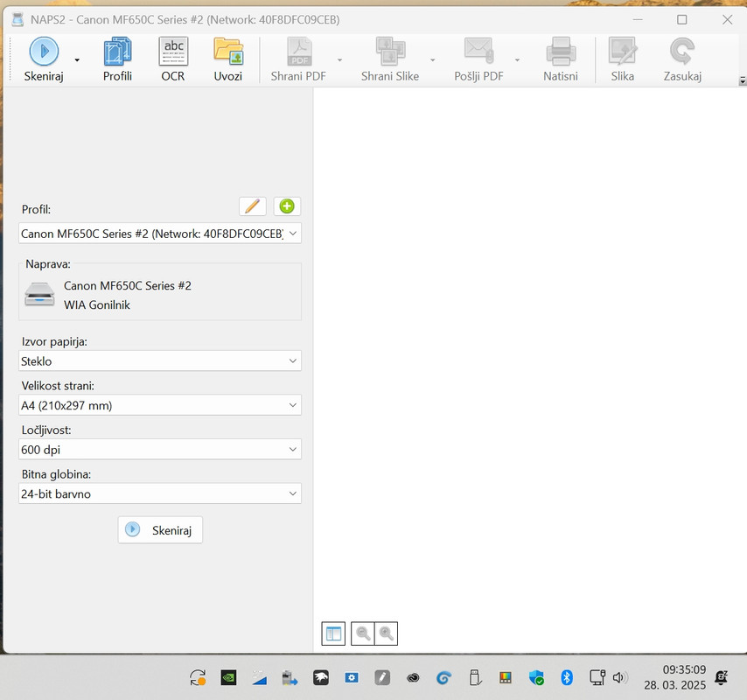Open the notifications bell icon
This screenshot has height=700, width=747.
tap(722, 677)
